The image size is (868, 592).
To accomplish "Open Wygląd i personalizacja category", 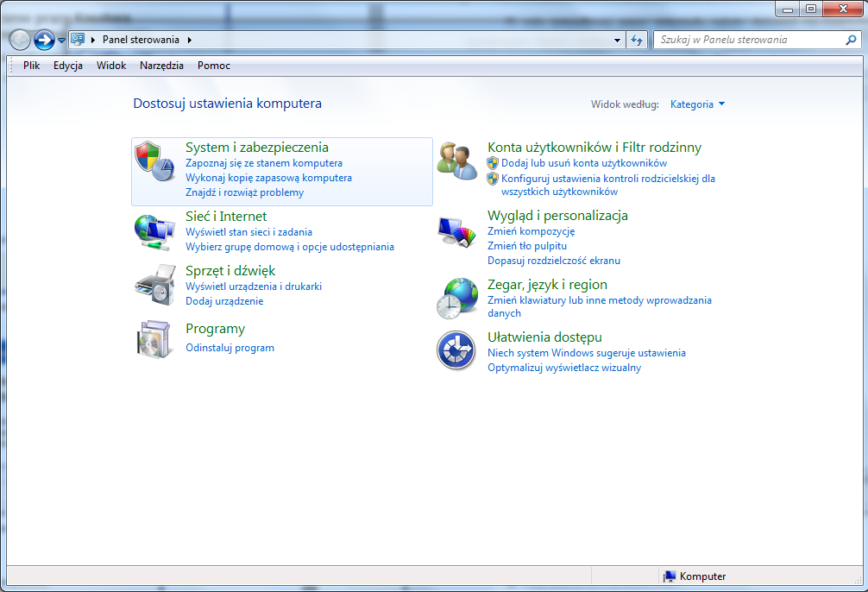I will 557,216.
